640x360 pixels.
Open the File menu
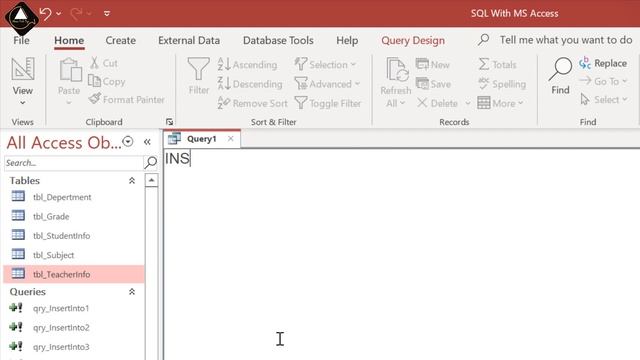click(21, 40)
